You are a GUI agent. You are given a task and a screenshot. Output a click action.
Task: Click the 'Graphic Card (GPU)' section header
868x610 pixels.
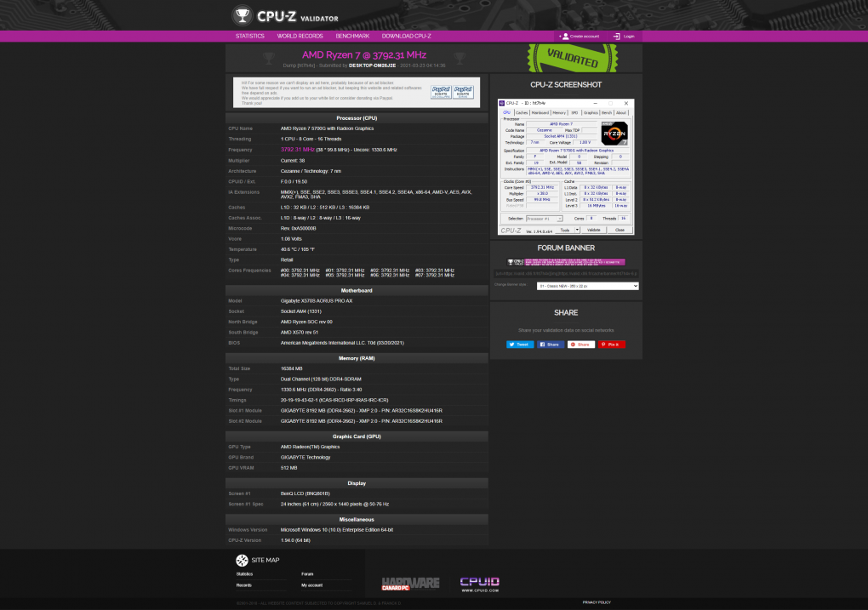[x=357, y=436]
